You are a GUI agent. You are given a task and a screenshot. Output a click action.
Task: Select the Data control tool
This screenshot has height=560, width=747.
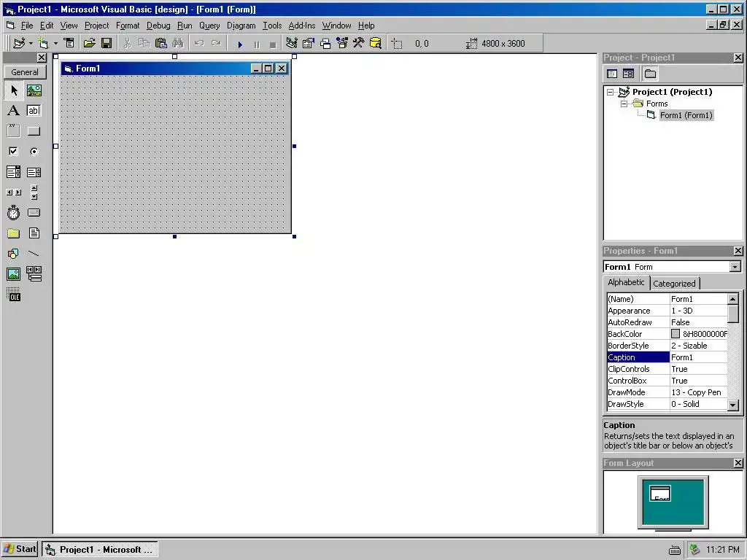click(34, 274)
